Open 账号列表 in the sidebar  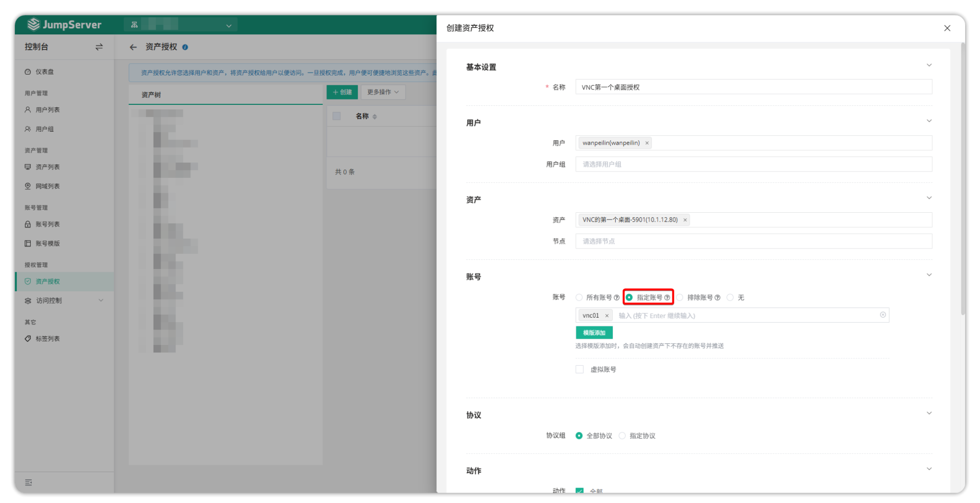[x=48, y=224]
